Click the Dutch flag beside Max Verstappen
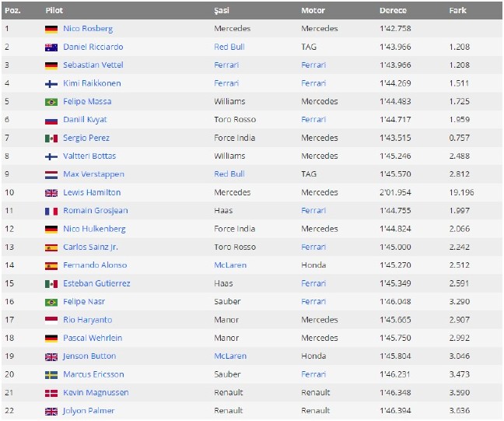 51,174
